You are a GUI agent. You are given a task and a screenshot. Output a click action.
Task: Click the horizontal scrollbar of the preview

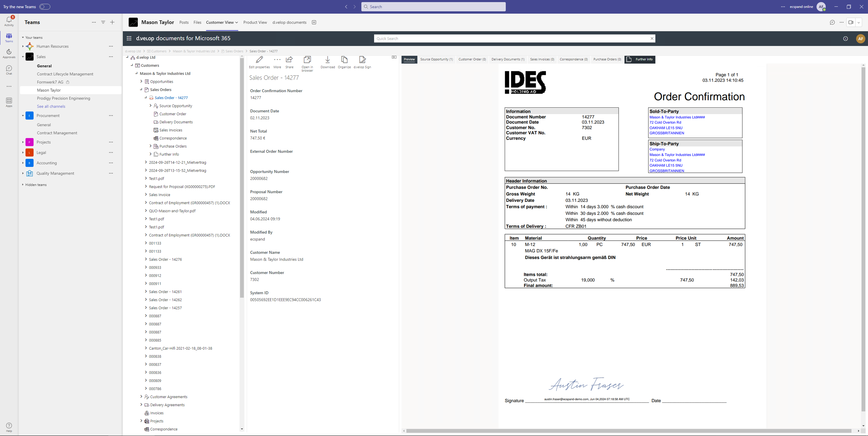629,431
